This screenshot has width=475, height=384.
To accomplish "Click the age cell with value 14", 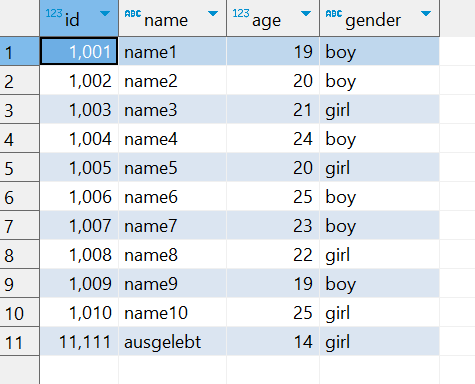I will pos(273,342).
